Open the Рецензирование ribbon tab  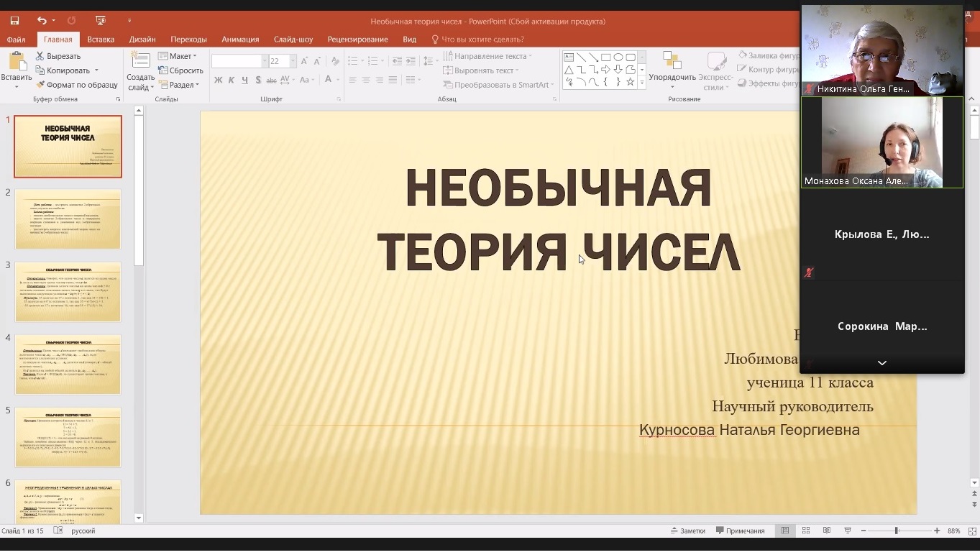pyautogui.click(x=357, y=40)
